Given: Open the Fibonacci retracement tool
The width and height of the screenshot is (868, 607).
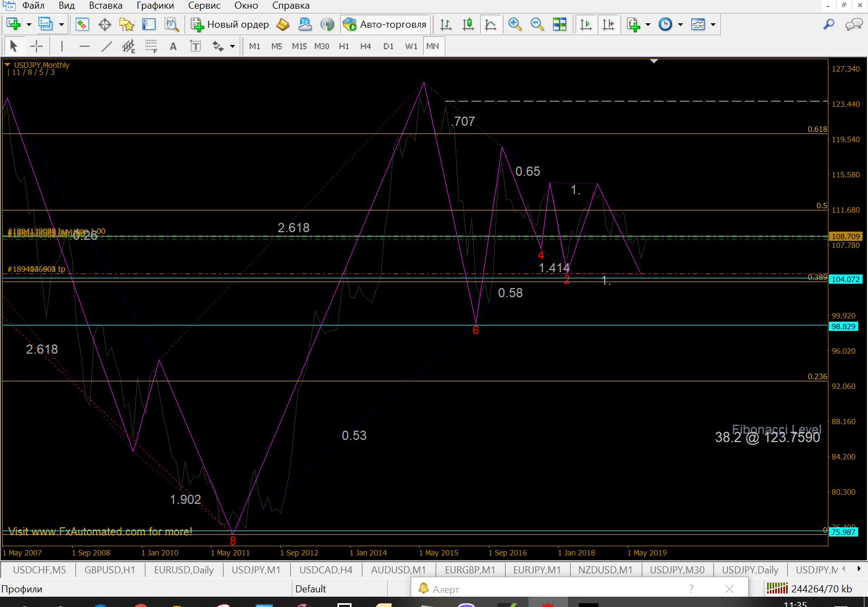Looking at the screenshot, I should coord(151,47).
